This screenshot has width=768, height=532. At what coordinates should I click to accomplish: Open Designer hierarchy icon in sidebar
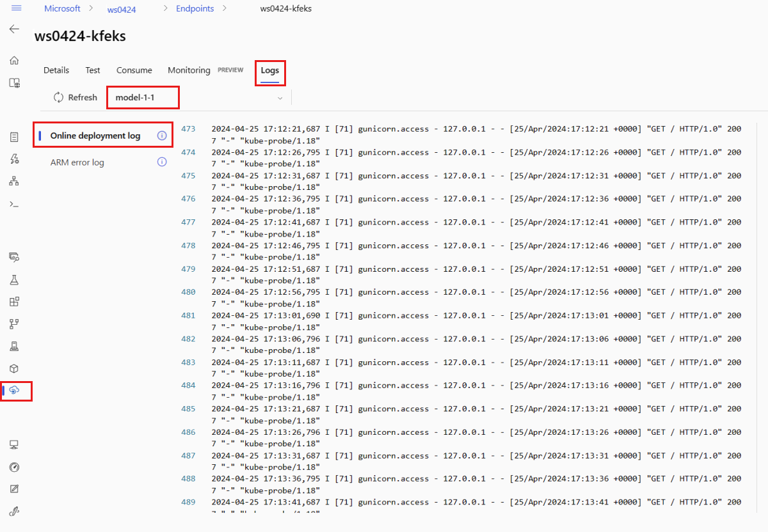pyautogui.click(x=14, y=181)
